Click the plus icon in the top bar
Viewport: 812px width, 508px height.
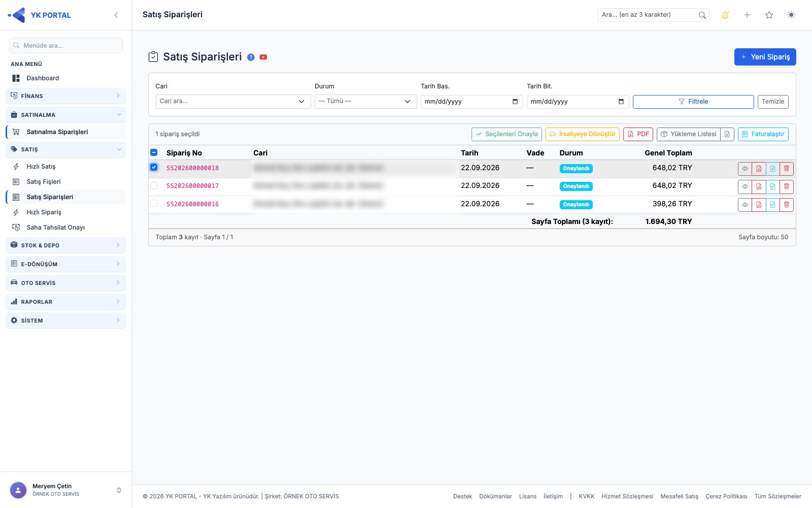click(747, 15)
